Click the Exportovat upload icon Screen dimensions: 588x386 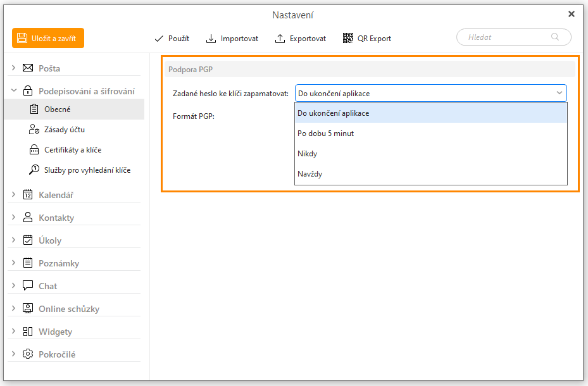click(x=280, y=39)
